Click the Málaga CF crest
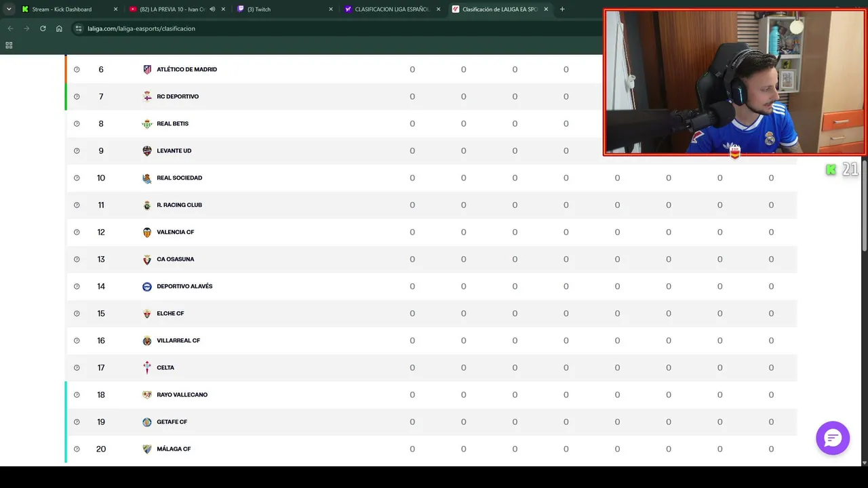Screen dimensions: 868x488 pos(147,449)
